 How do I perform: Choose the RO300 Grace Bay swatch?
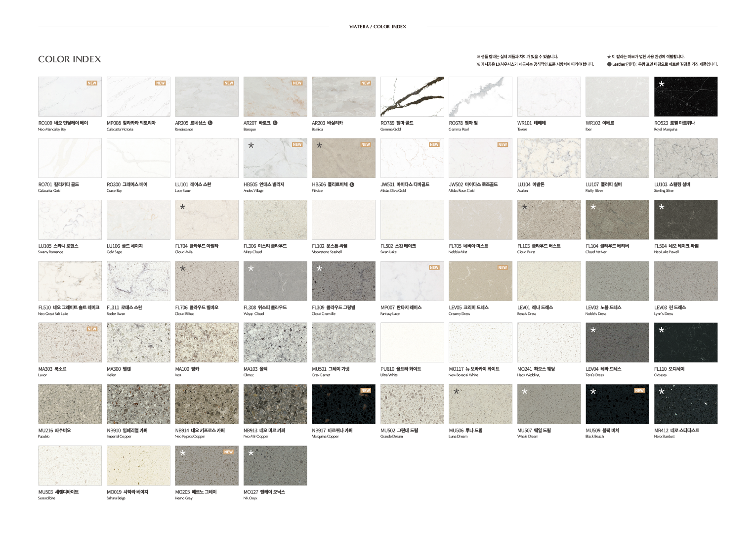pos(138,158)
